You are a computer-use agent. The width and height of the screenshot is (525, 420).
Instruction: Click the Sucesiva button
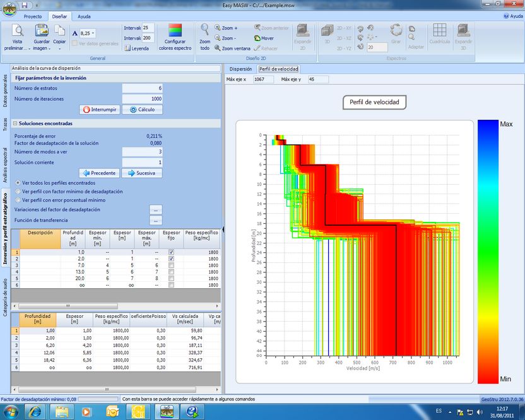click(x=142, y=173)
